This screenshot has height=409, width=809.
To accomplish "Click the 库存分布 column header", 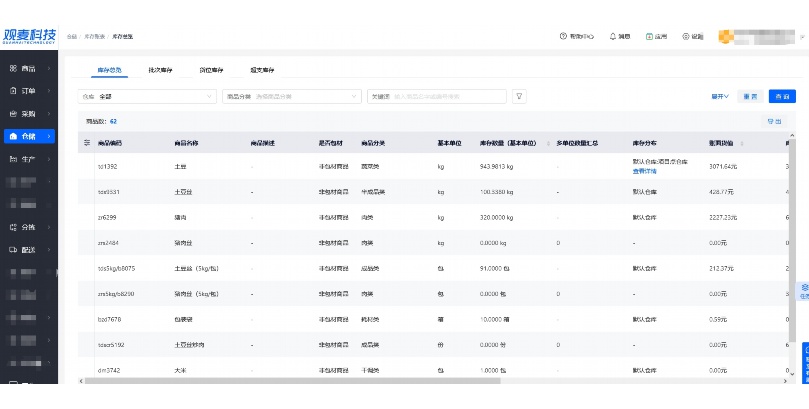I will click(x=645, y=143).
